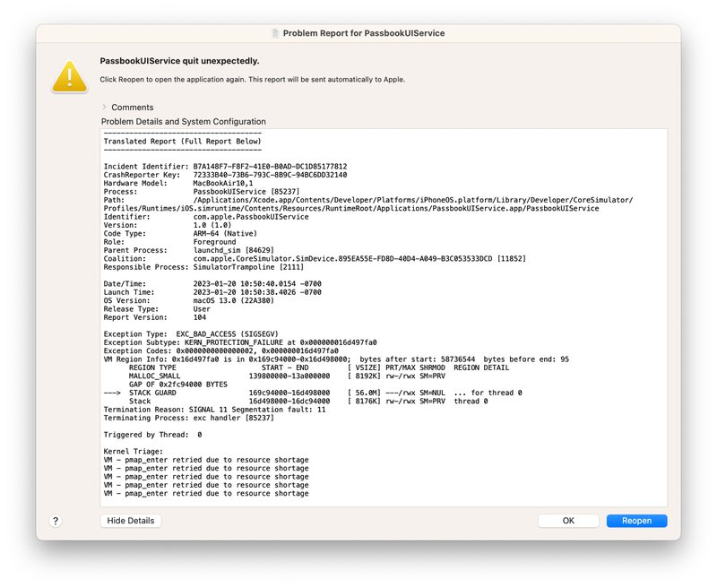The image size is (717, 588).
Task: Click the 'GAP OF 0x2fc94000 BYTES' row
Action: click(177, 385)
